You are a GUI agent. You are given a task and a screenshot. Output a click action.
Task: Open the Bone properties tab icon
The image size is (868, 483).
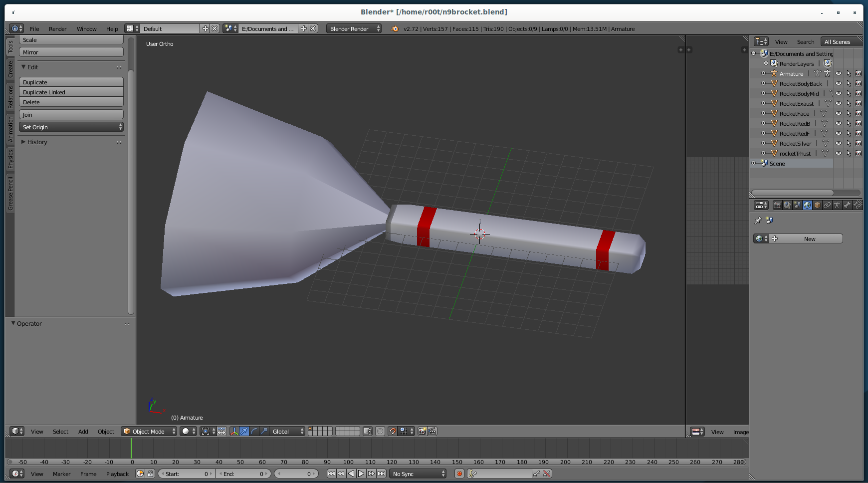click(847, 205)
